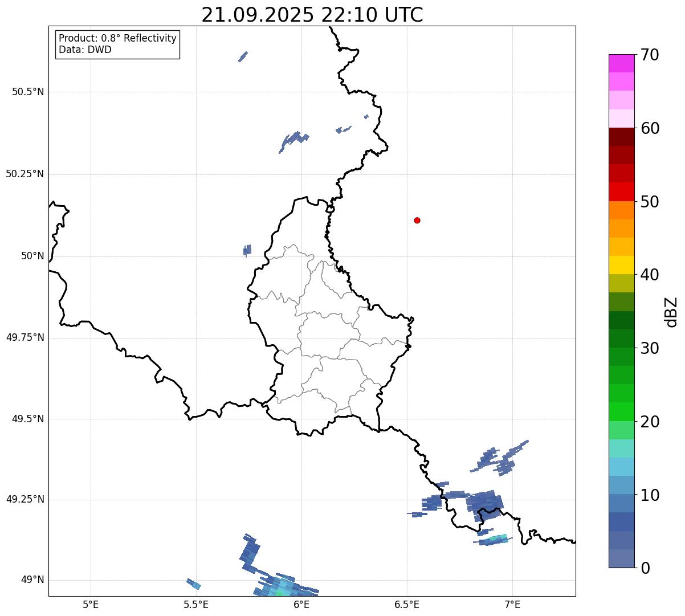Click the 'Data: DWD' label
685x616 pixels.
pos(85,50)
